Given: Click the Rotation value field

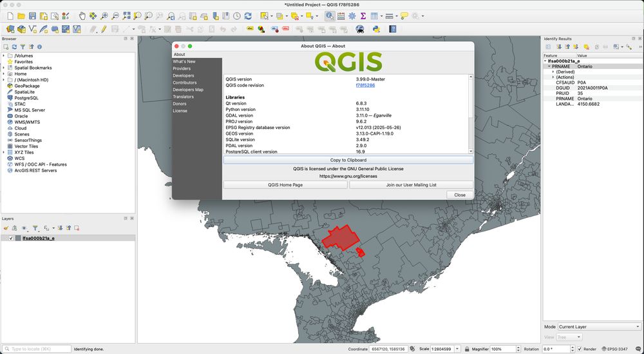Looking at the screenshot, I should click(555, 349).
